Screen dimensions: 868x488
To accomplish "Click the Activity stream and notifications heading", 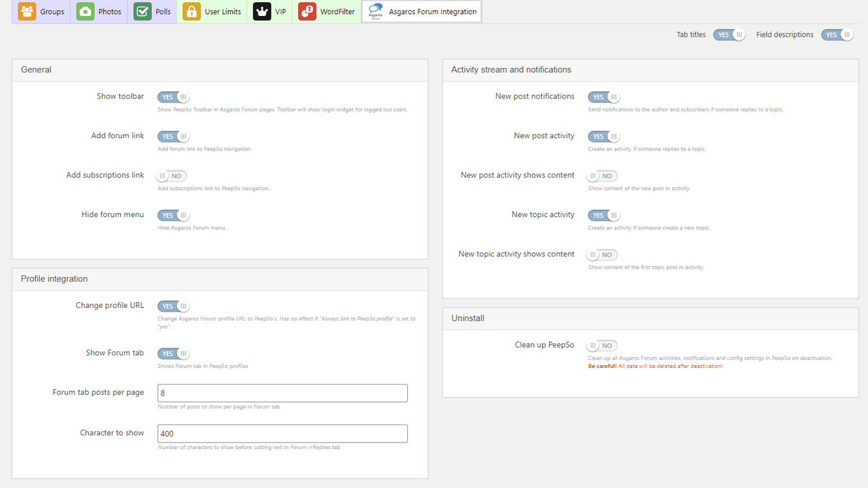I will [511, 70].
